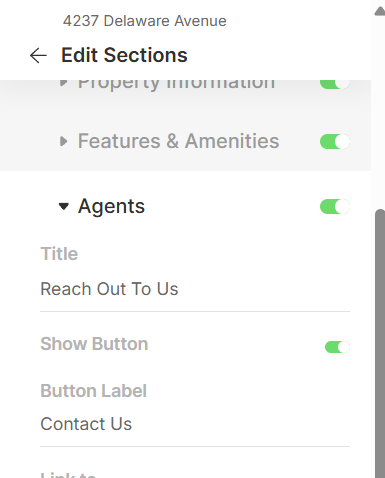385x478 pixels.
Task: Select the Agents section label
Action: click(111, 206)
